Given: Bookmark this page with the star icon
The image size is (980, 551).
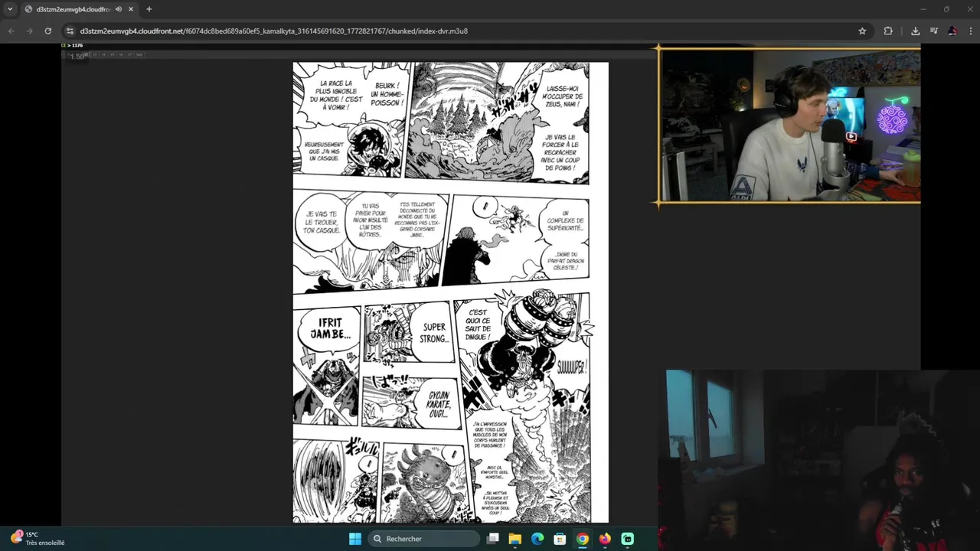Looking at the screenshot, I should 862,31.
